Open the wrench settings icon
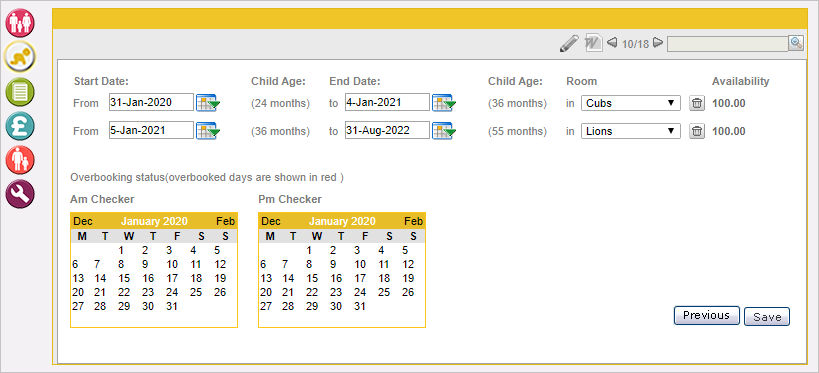The image size is (819, 373). pyautogui.click(x=20, y=194)
